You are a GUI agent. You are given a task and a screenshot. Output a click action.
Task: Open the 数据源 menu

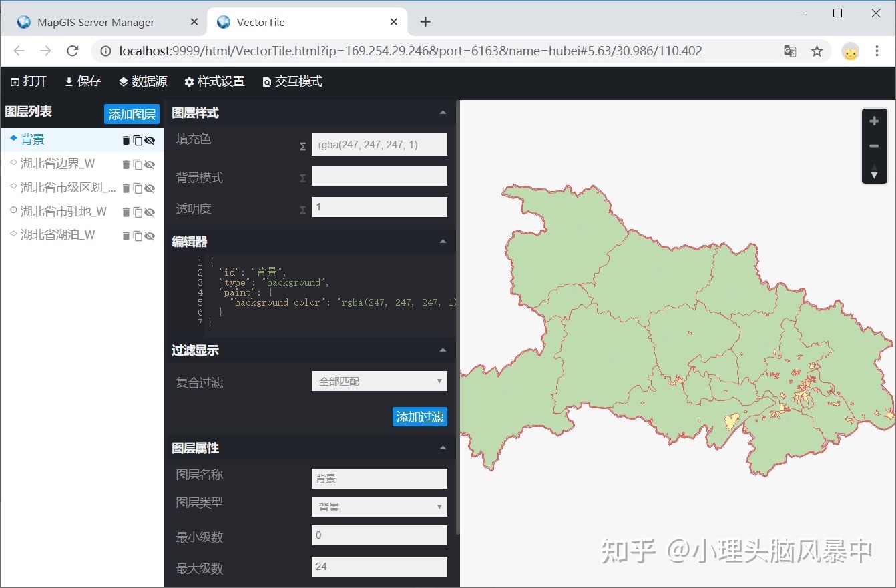[143, 81]
